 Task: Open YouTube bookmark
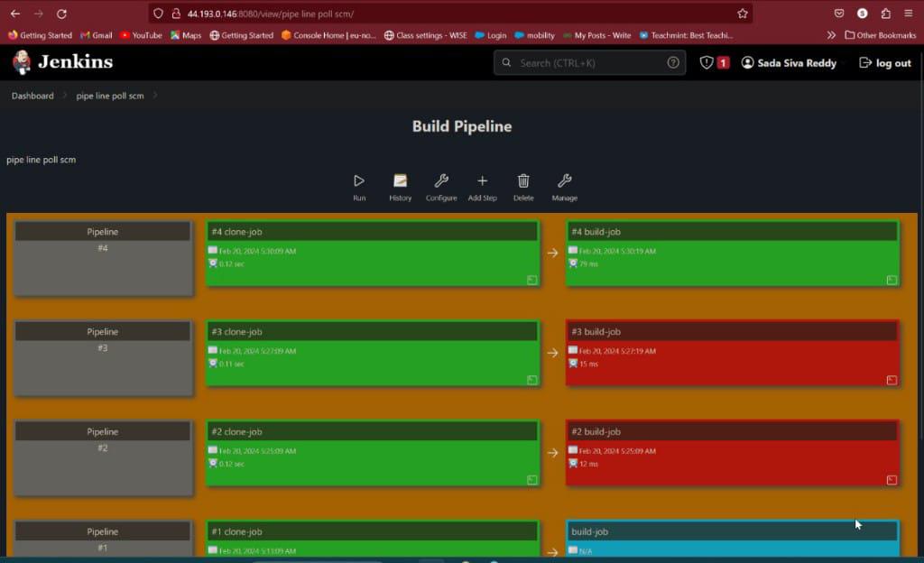(x=141, y=35)
